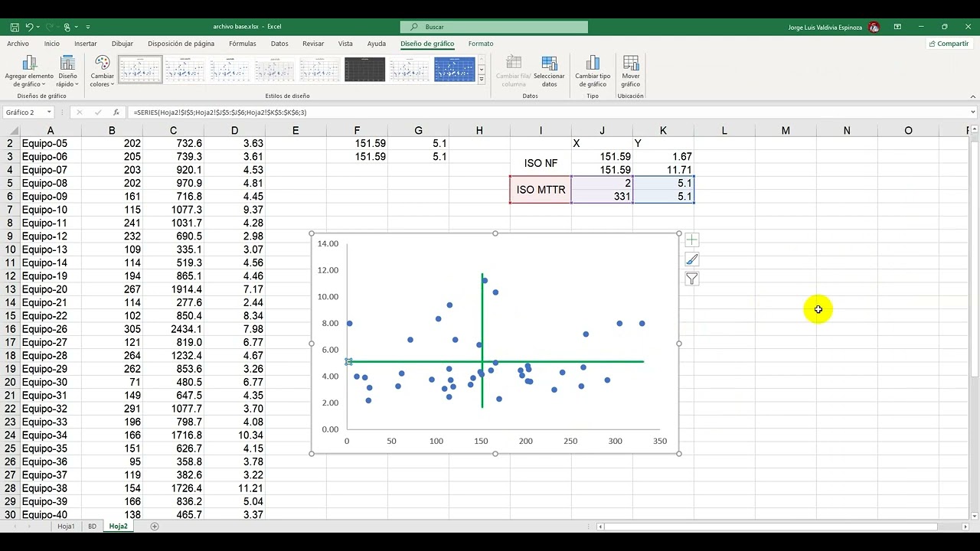
Task: Click the horizontal scrollbar right arrow
Action: (x=964, y=527)
